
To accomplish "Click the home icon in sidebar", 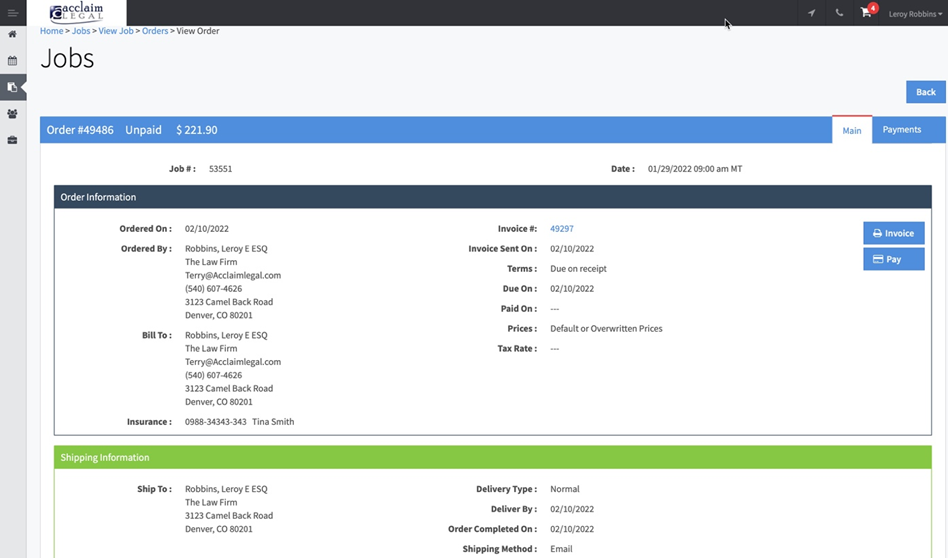I will (12, 34).
